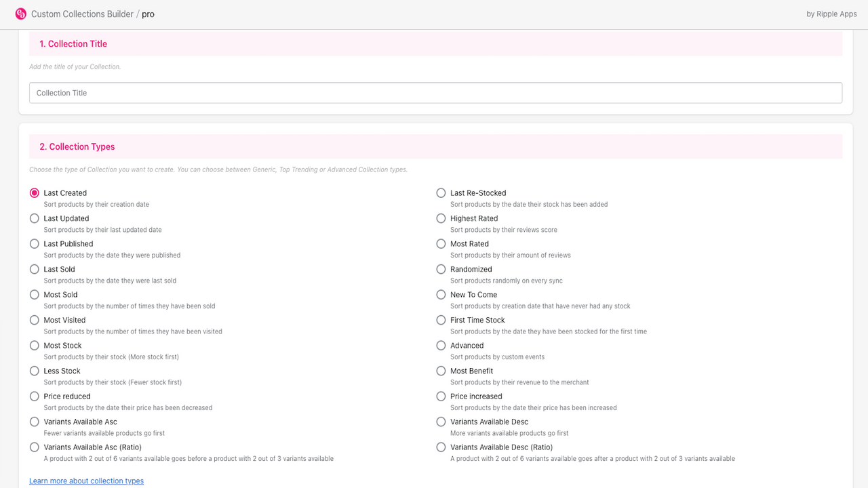Select Variants Available Desc (Ratio) option
This screenshot has width=868, height=488.
point(441,447)
